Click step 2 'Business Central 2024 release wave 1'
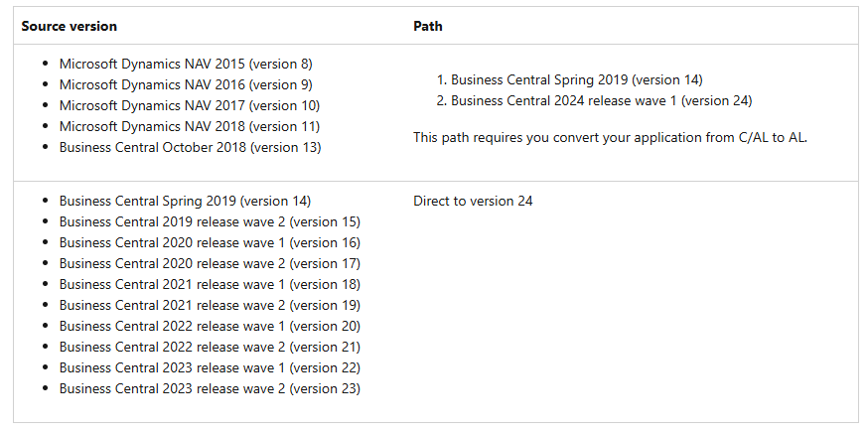 (x=601, y=100)
